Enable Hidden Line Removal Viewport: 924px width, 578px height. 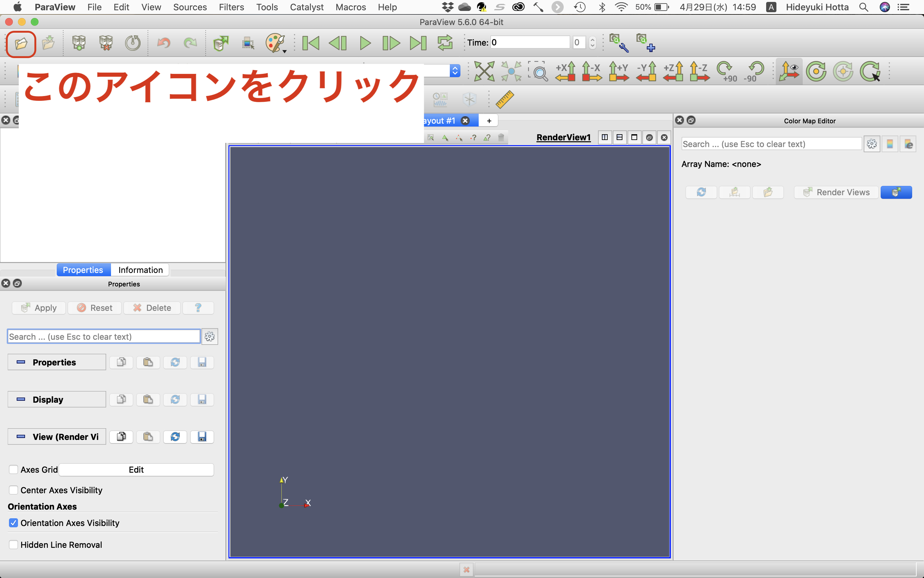pyautogui.click(x=13, y=544)
